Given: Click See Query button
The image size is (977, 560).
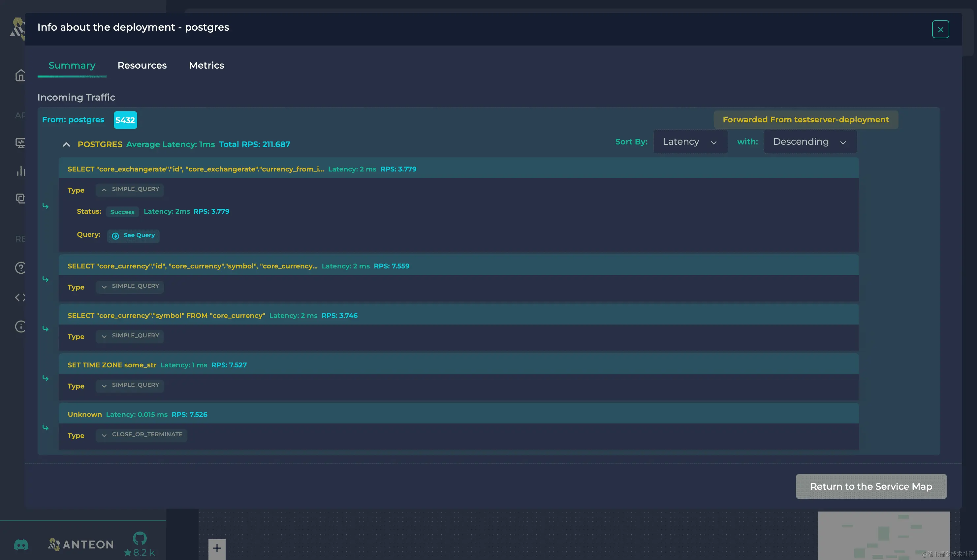Looking at the screenshot, I should pos(133,235).
